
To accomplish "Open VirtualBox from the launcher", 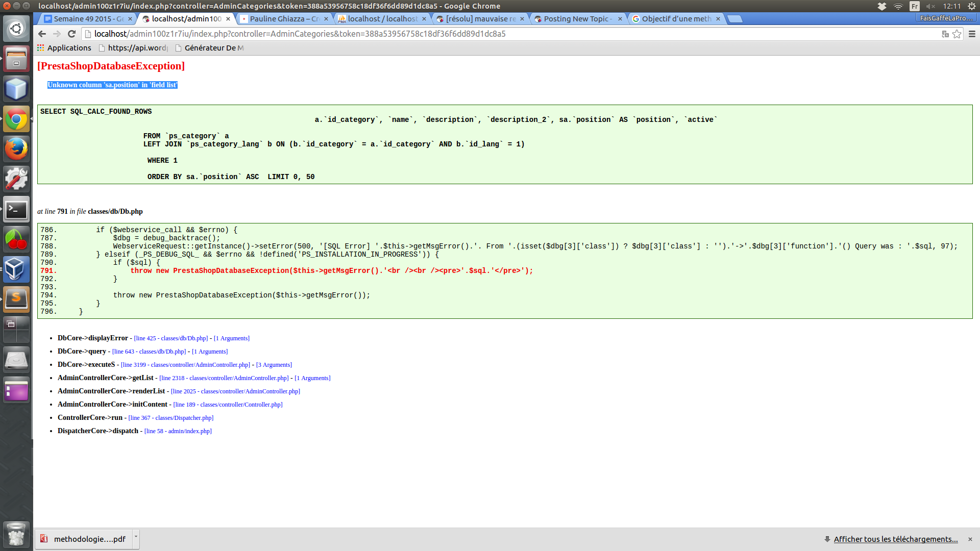I will coord(16,269).
